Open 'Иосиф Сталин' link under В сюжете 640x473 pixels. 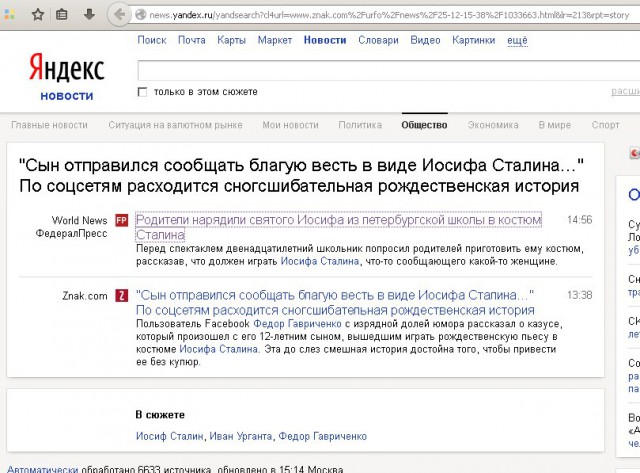[x=169, y=436]
